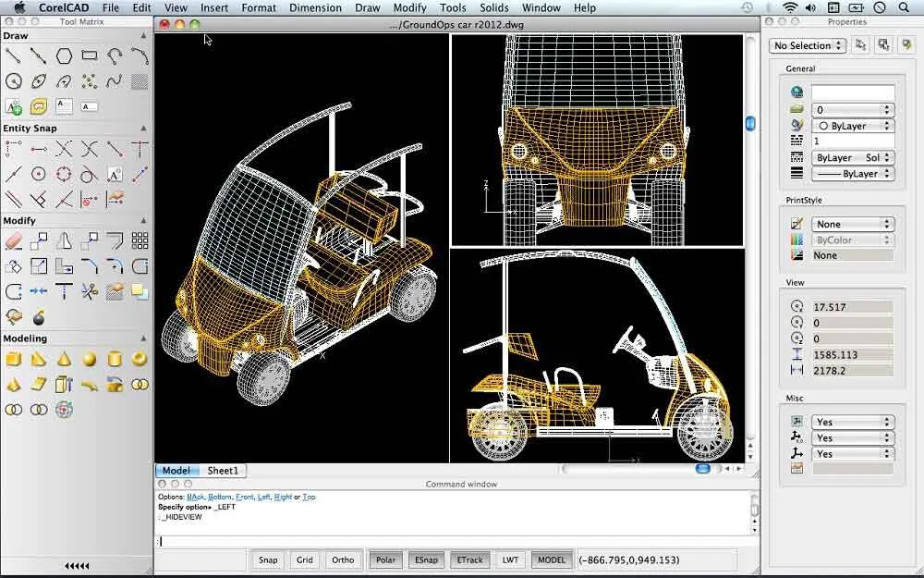924x578 pixels.
Task: Create a Wedge solid
Action: pos(38,359)
